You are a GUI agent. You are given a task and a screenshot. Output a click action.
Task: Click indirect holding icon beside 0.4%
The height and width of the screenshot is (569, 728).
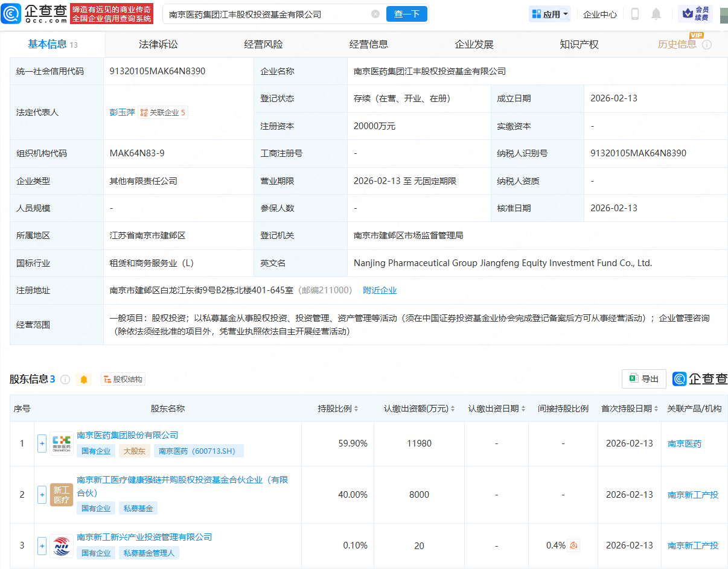pyautogui.click(x=572, y=545)
